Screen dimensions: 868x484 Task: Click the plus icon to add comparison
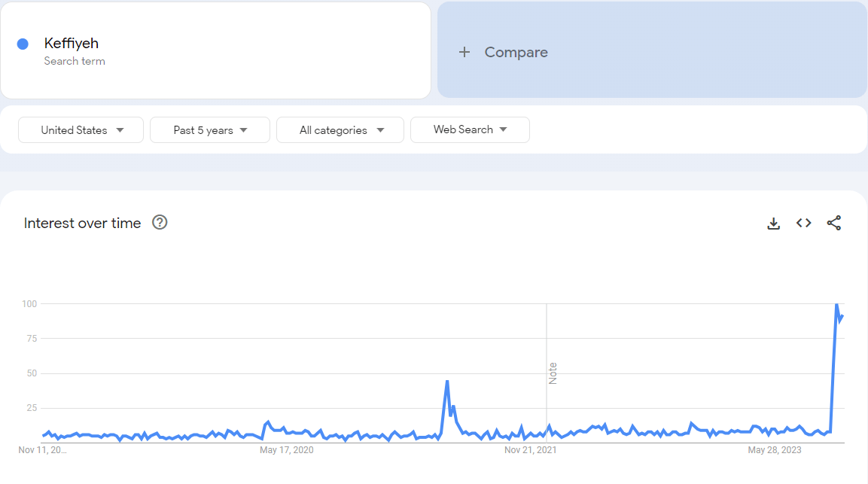464,52
